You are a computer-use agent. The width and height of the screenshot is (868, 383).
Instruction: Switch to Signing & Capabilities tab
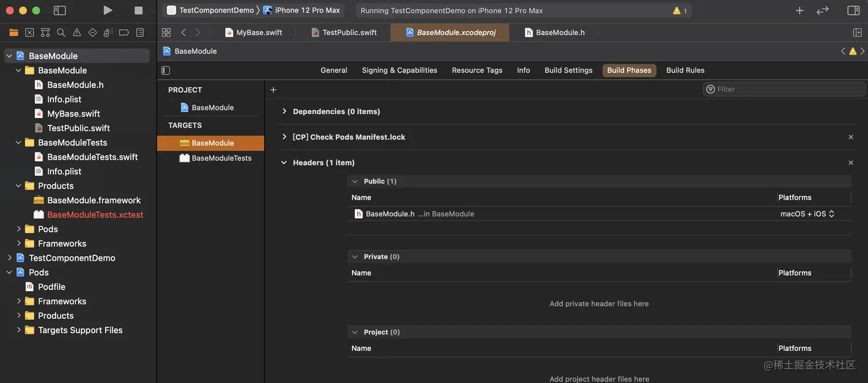pyautogui.click(x=400, y=70)
